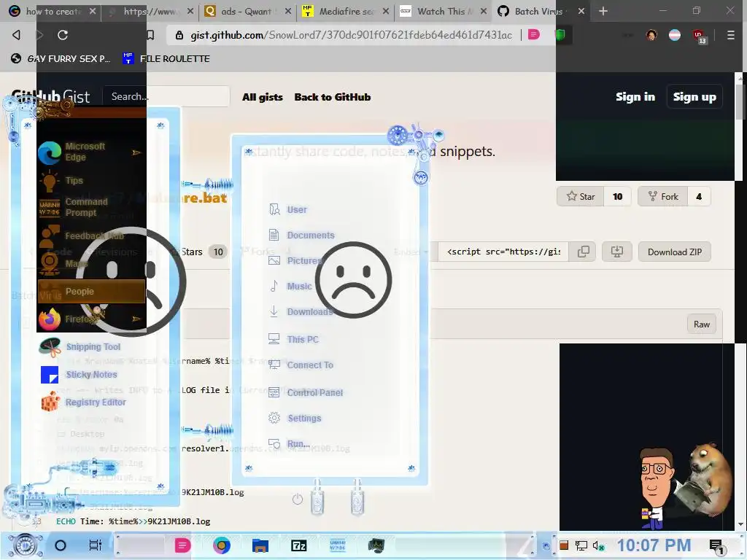Reload the page with the refresh icon
Screen dimensions: 747x560
click(63, 35)
